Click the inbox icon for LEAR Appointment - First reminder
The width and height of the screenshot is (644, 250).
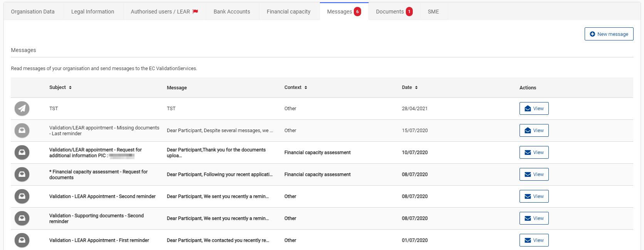pos(22,240)
